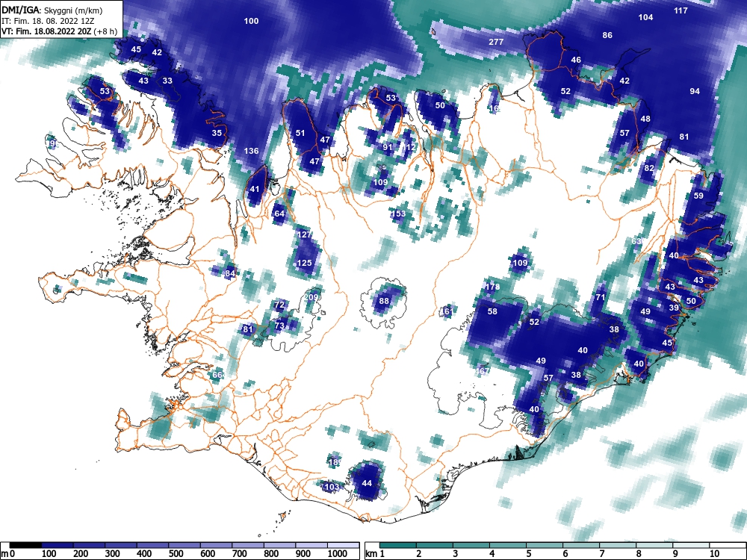Image resolution: width=747 pixels, height=560 pixels.
Task: Click the 'km' unit label on the right legend
Action: click(x=371, y=554)
